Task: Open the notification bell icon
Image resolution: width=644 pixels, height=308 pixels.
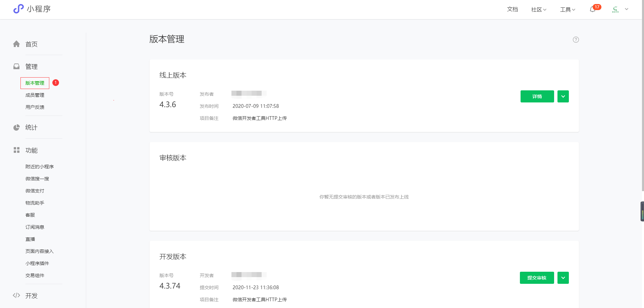Action: 593,9
